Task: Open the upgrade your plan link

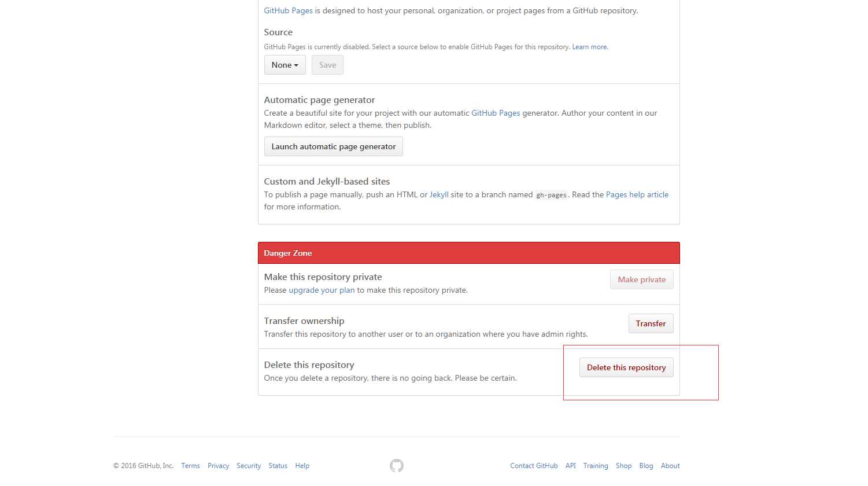Action: 322,290
